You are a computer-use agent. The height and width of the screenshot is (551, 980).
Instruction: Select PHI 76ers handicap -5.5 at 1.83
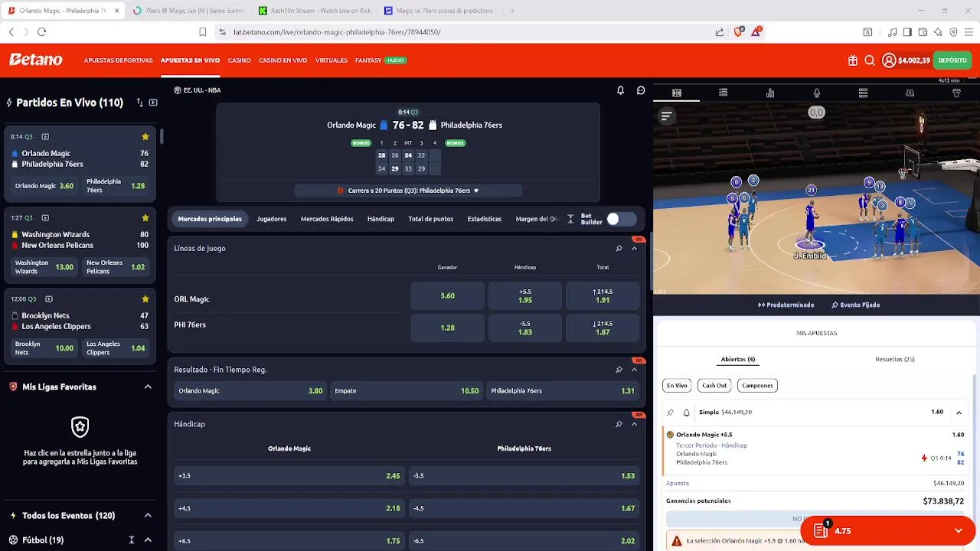(x=525, y=328)
